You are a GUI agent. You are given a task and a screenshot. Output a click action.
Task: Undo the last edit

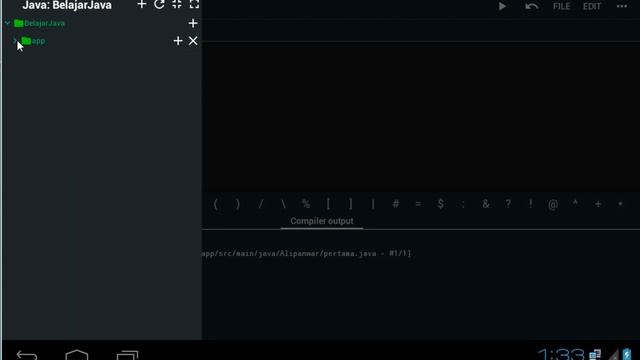(531, 6)
